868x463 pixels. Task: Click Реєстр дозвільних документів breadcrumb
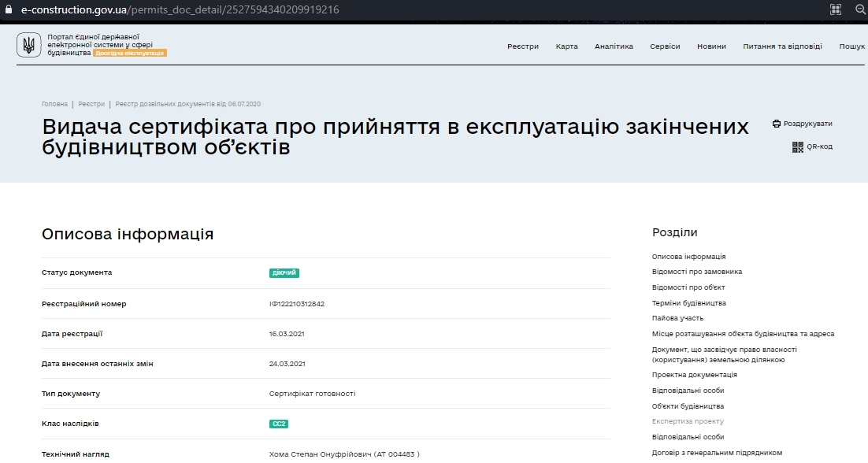(x=187, y=104)
